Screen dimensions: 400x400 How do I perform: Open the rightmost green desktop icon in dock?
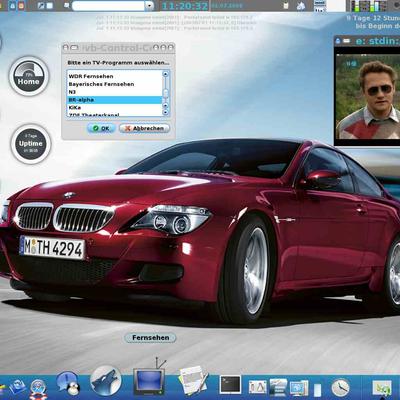pyautogui.click(x=382, y=388)
